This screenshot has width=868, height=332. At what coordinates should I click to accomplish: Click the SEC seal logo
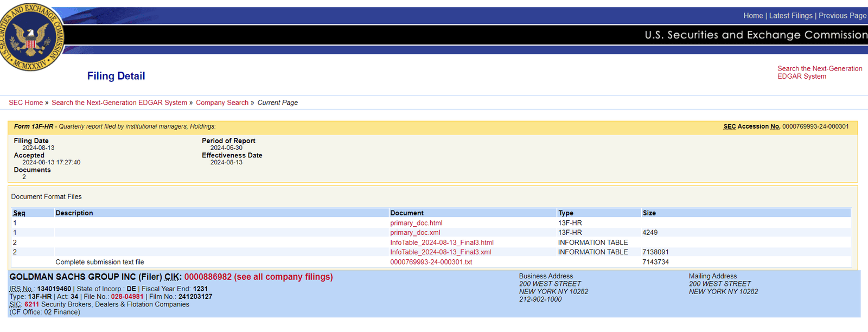click(x=31, y=37)
